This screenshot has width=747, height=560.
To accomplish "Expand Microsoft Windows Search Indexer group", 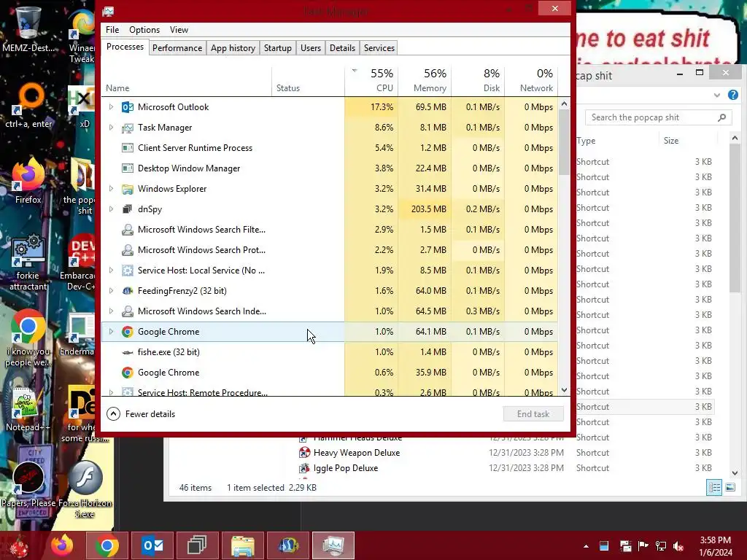I will [111, 311].
